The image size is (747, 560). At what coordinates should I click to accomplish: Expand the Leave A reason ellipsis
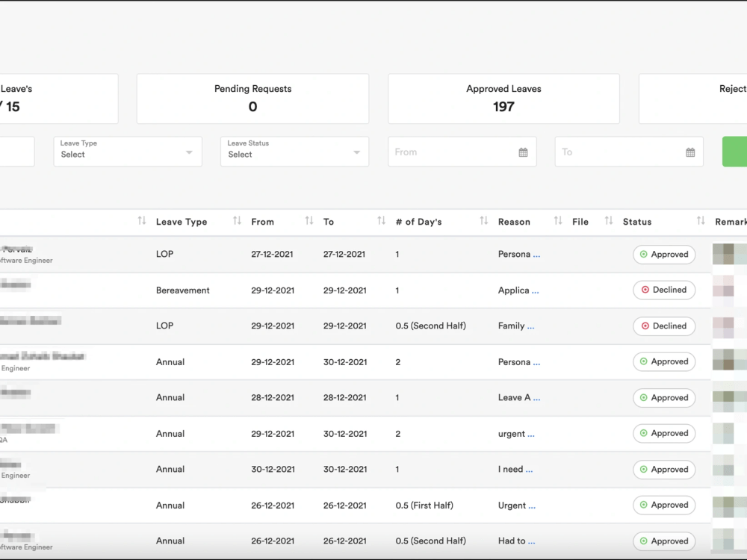click(x=536, y=399)
